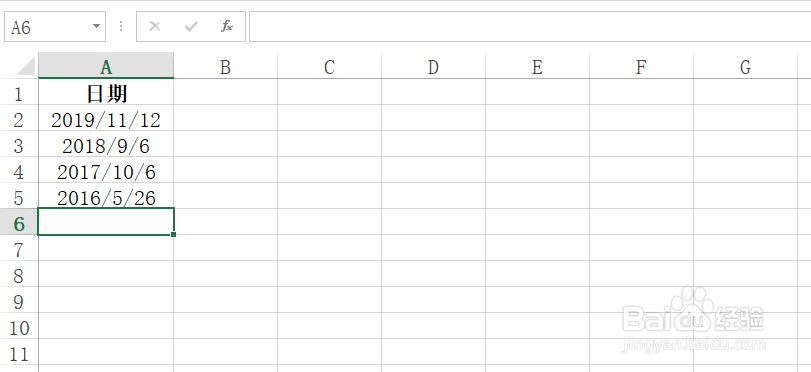Select cell containing 2018/9/6

pyautogui.click(x=106, y=144)
